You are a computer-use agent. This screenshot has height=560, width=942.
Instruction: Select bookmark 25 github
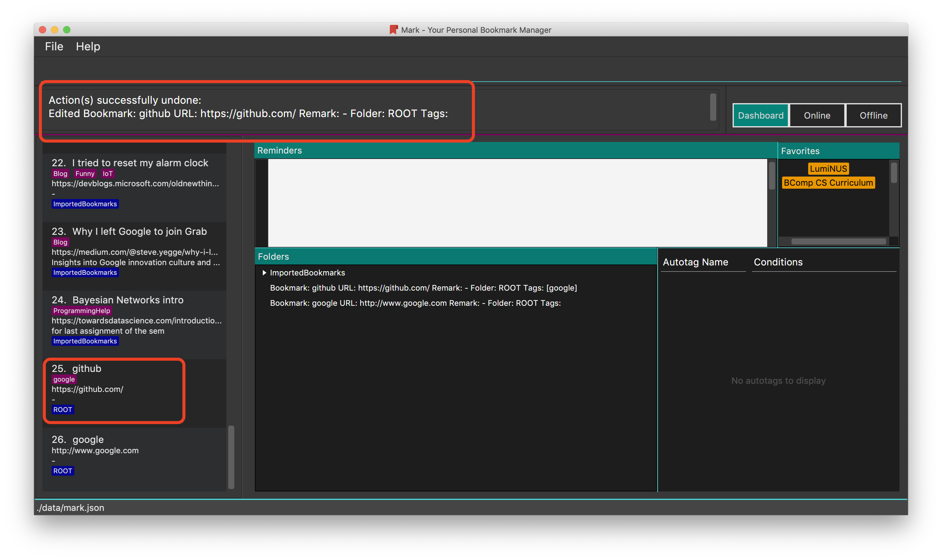(x=134, y=393)
